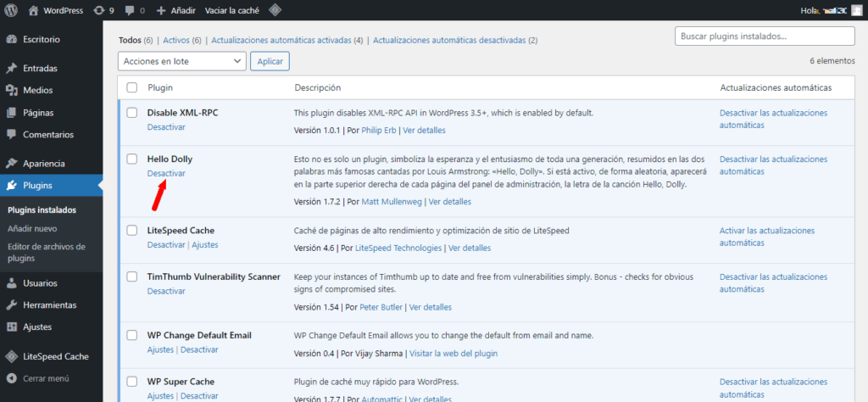Open Plugins instalados submenu item

pos(42,209)
